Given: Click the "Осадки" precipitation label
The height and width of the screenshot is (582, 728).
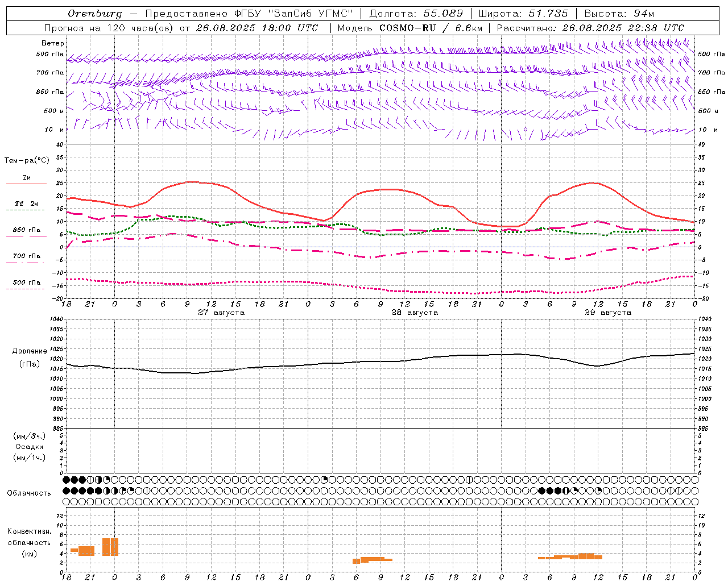Looking at the screenshot, I should coord(30,447).
